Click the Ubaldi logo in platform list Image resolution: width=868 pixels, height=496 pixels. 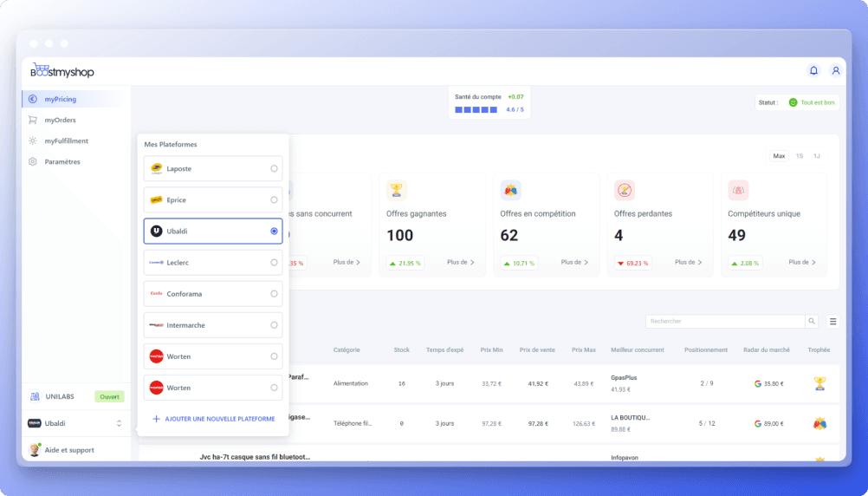click(x=156, y=232)
